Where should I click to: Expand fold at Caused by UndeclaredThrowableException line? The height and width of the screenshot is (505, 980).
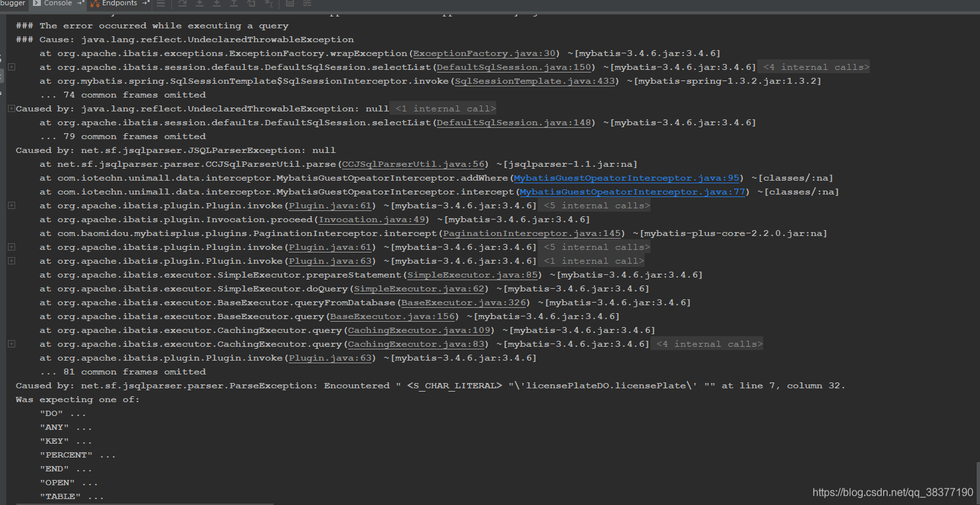11,109
